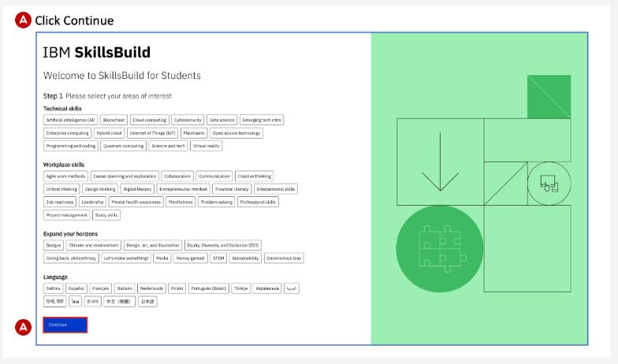
Task: Select Mental health awareness tag
Action: [136, 202]
